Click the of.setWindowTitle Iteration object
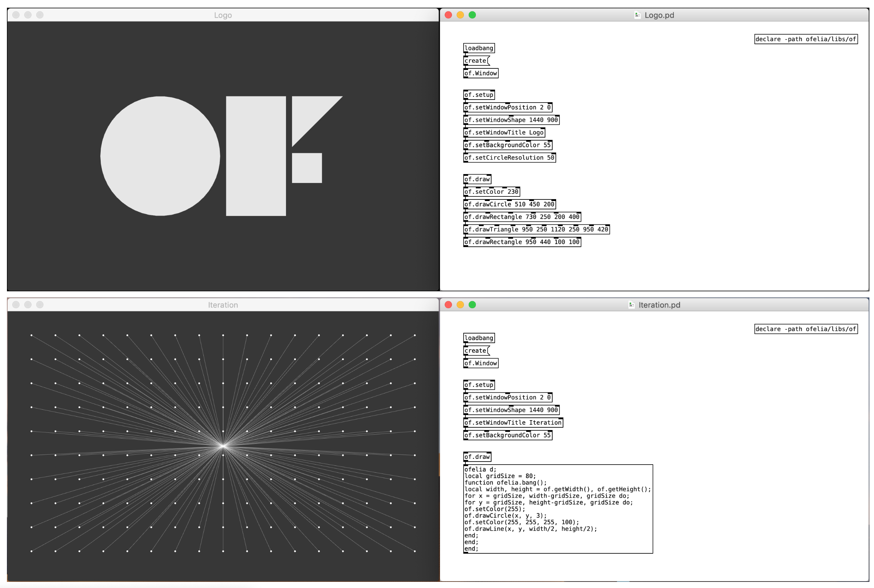This screenshot has height=588, width=874. tap(513, 423)
